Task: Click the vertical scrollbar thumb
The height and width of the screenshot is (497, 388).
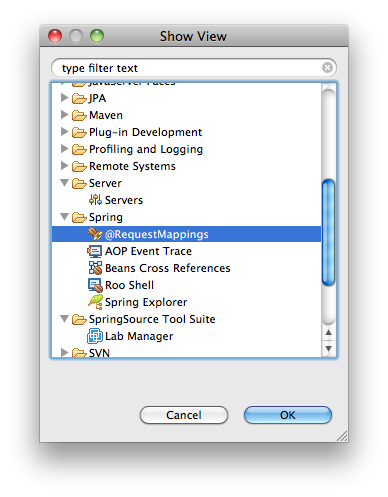Action: 329,233
